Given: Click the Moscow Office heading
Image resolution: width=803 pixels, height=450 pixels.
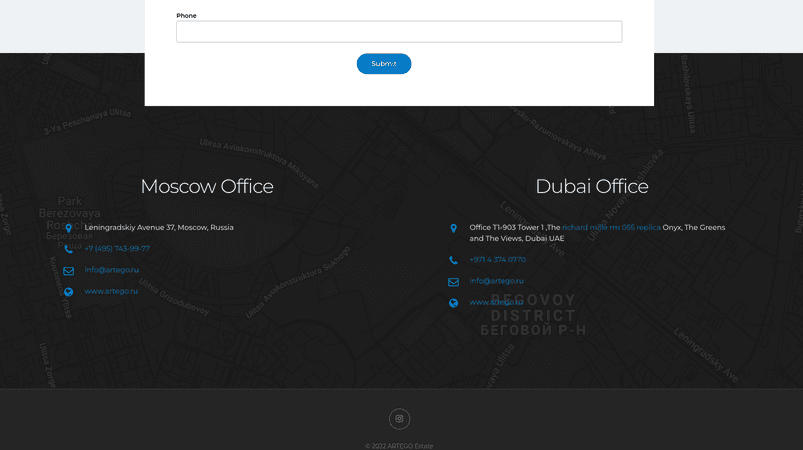Looking at the screenshot, I should tap(207, 186).
